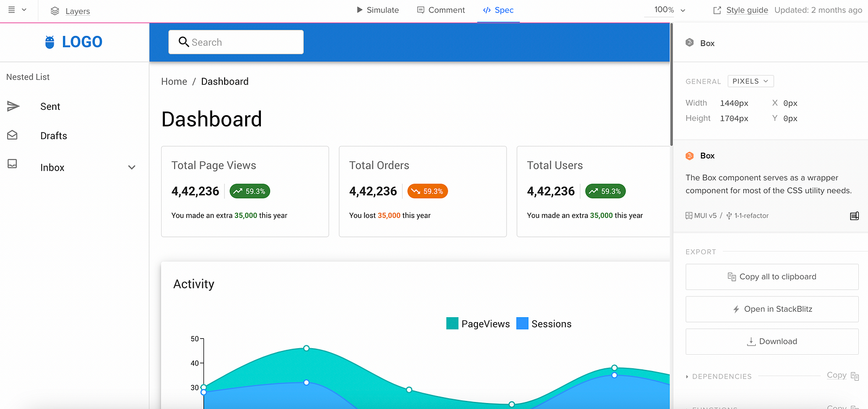This screenshot has width=868, height=409.
Task: Click the Inbox tray icon
Action: 12,163
